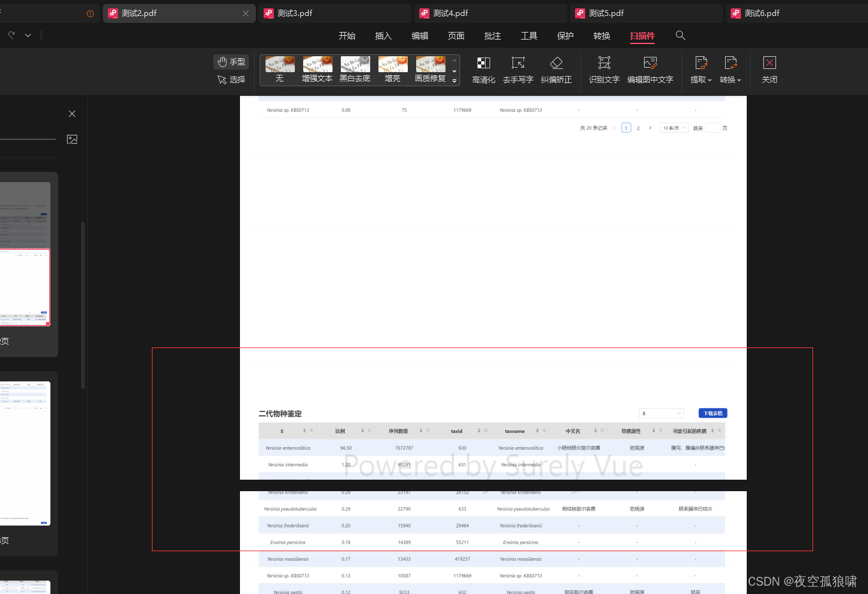Screen dimensions: 868x594
Task: Click the search icon on taxid column
Action: [486, 431]
